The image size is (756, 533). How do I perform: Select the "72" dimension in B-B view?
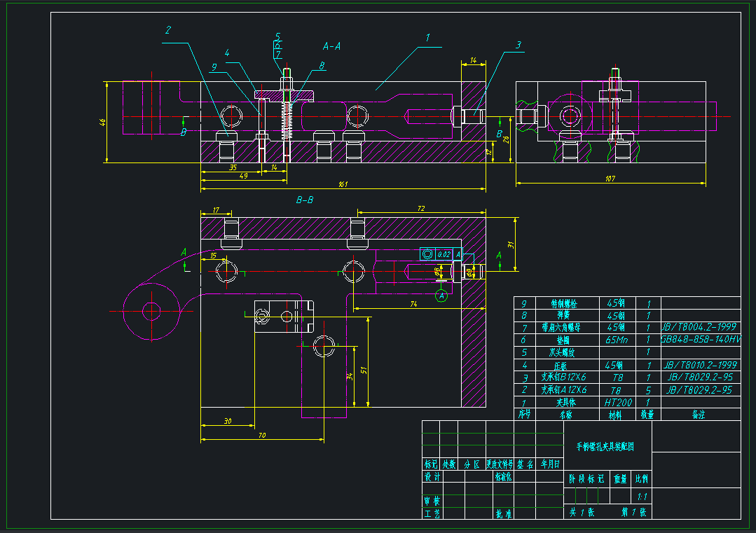[x=421, y=208]
